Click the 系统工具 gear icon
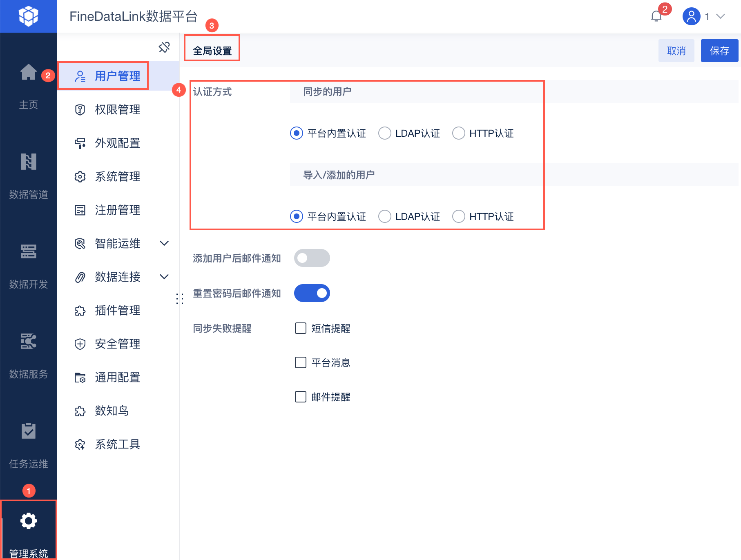 (x=80, y=444)
